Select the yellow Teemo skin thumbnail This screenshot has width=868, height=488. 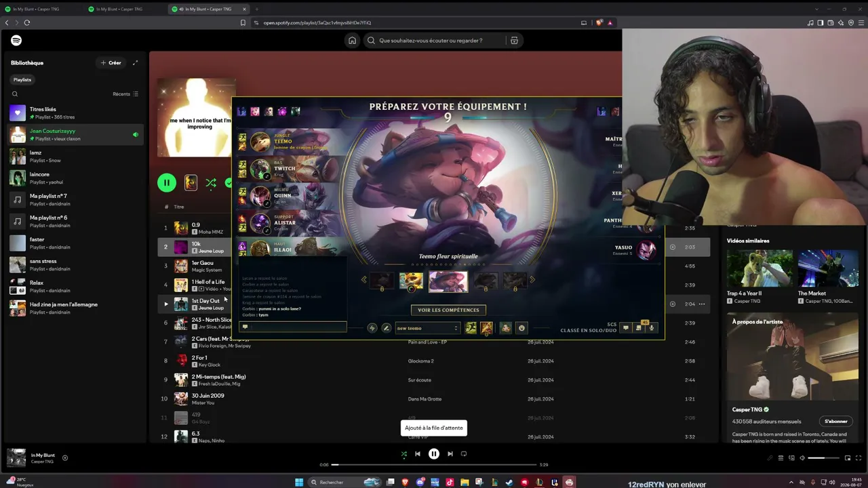pyautogui.click(x=412, y=281)
